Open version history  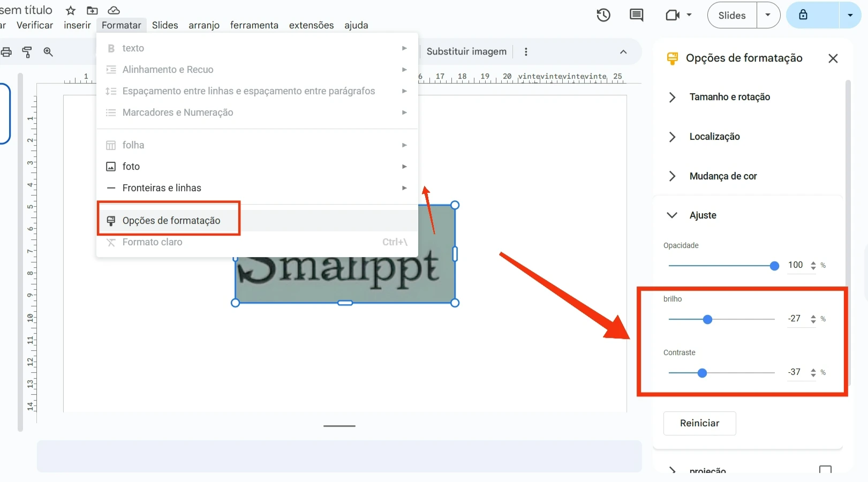(x=603, y=15)
